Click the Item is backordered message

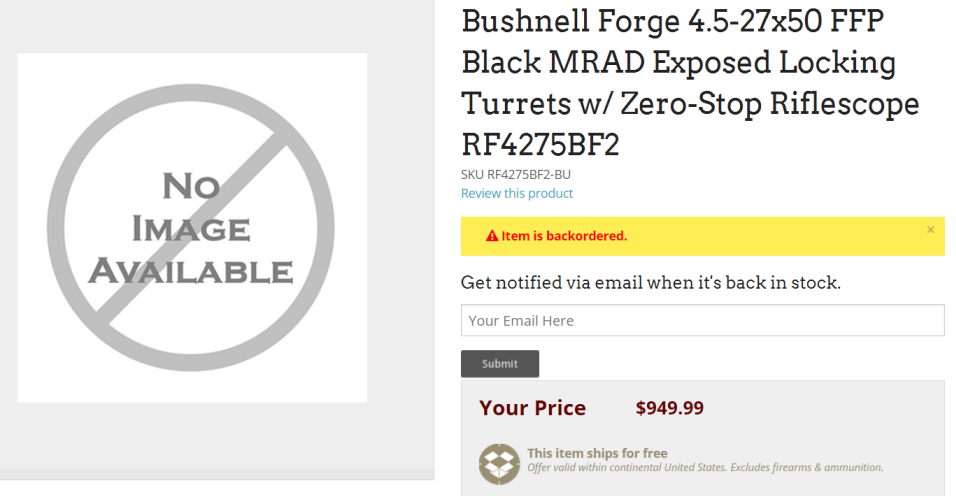click(x=564, y=236)
